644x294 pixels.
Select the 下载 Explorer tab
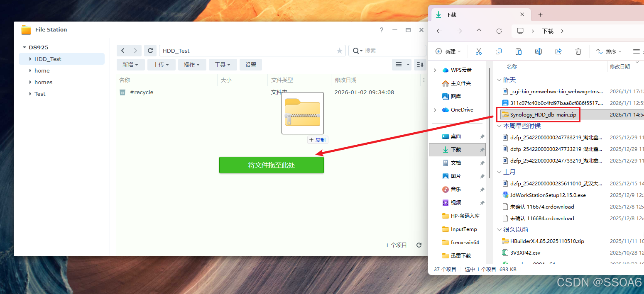click(x=481, y=15)
